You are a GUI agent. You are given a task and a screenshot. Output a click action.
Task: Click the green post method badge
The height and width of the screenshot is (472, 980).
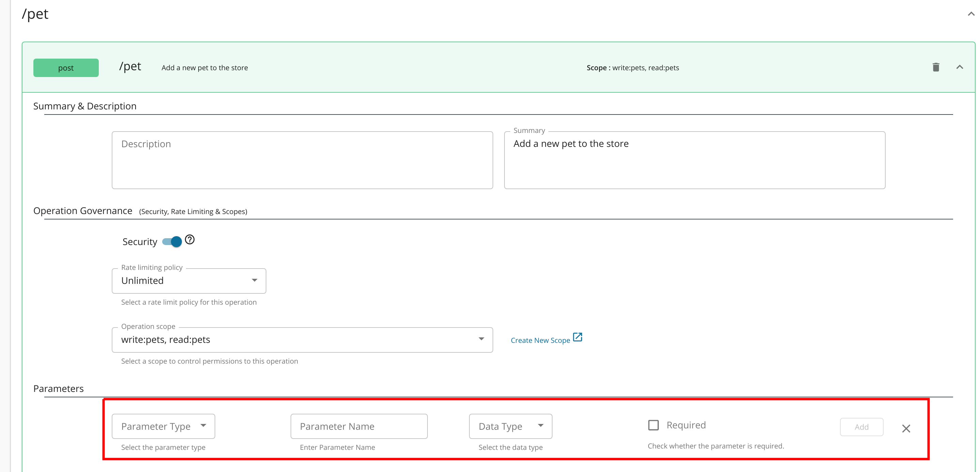(66, 68)
